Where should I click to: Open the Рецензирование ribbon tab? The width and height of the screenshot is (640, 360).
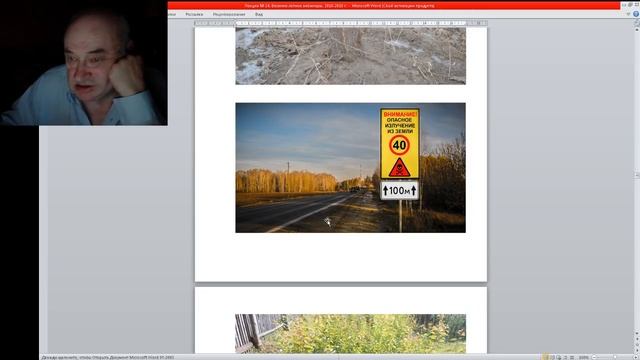pyautogui.click(x=229, y=14)
